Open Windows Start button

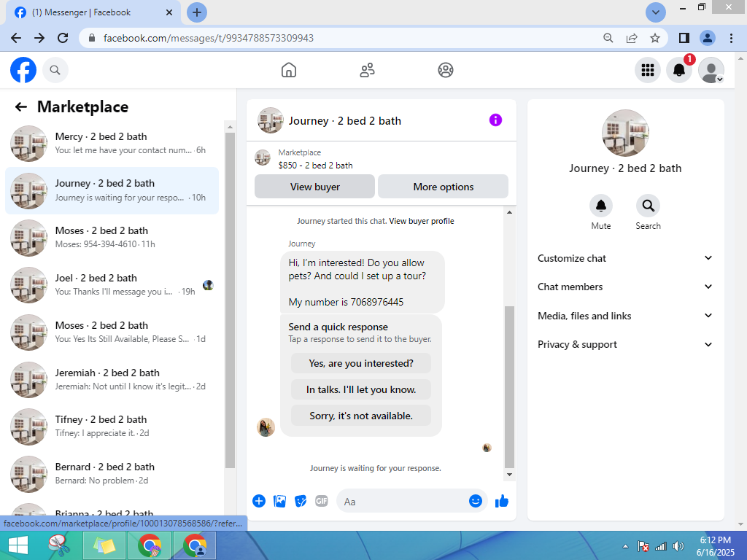click(x=18, y=545)
